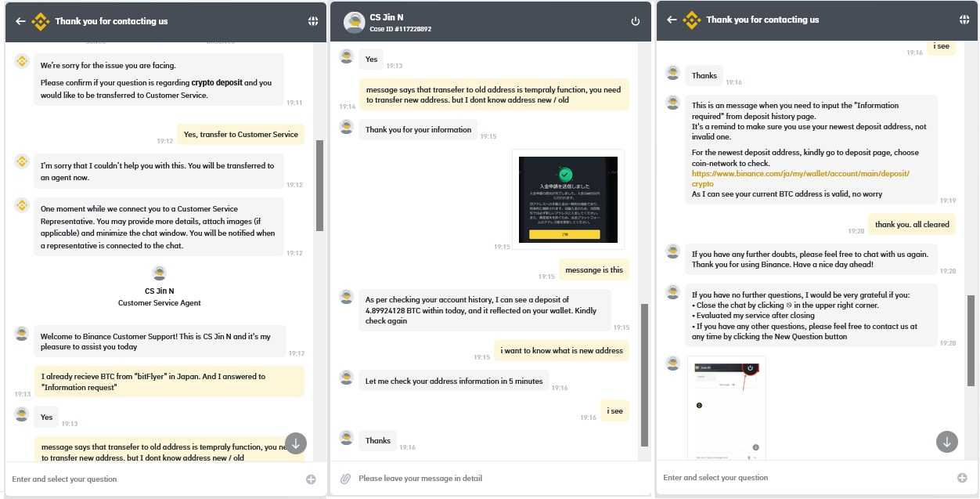This screenshot has width=980, height=499.
Task: Click the globe icon in the left panel header
Action: (x=313, y=21)
